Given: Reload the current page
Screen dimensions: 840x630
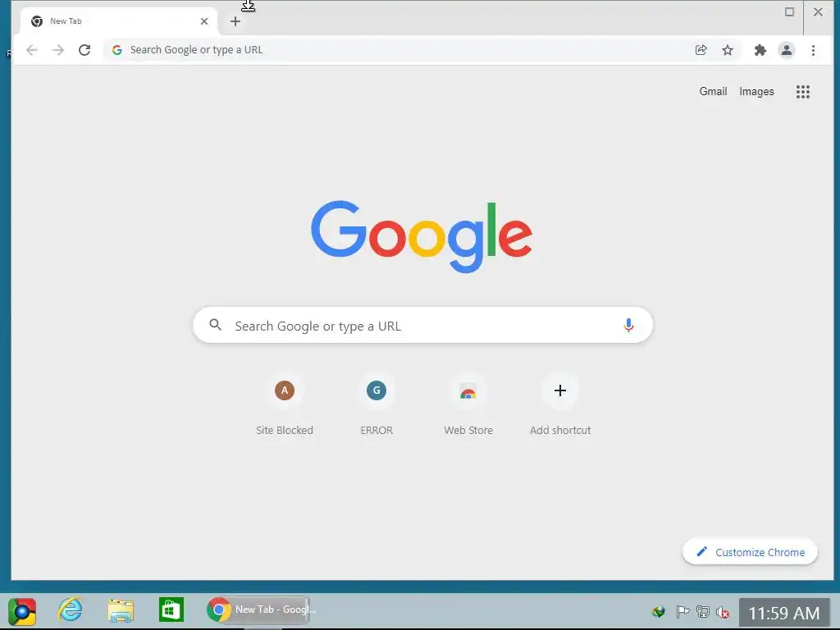Looking at the screenshot, I should (84, 50).
